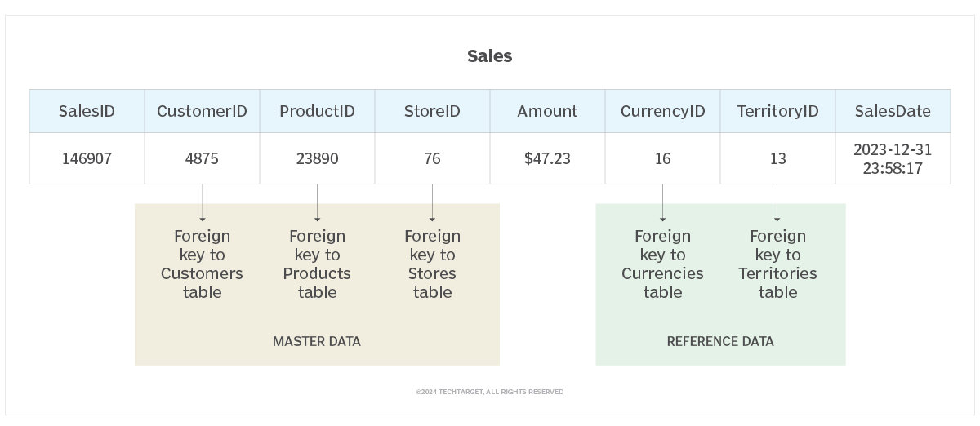The width and height of the screenshot is (980, 426).
Task: Click the REFERENCE DATA label
Action: (x=720, y=341)
